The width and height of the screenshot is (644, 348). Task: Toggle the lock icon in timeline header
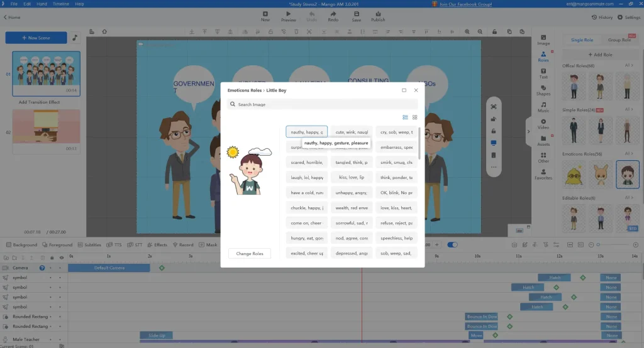coord(52,258)
